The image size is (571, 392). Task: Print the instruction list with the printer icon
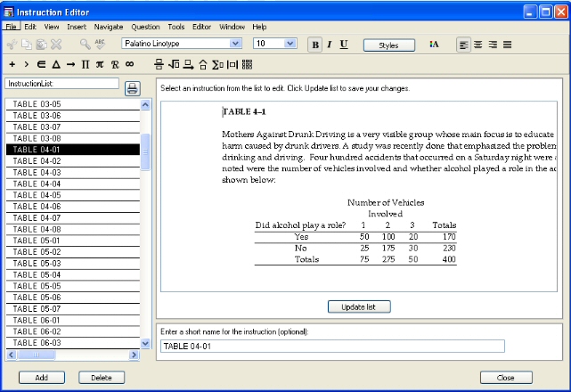pyautogui.click(x=133, y=88)
